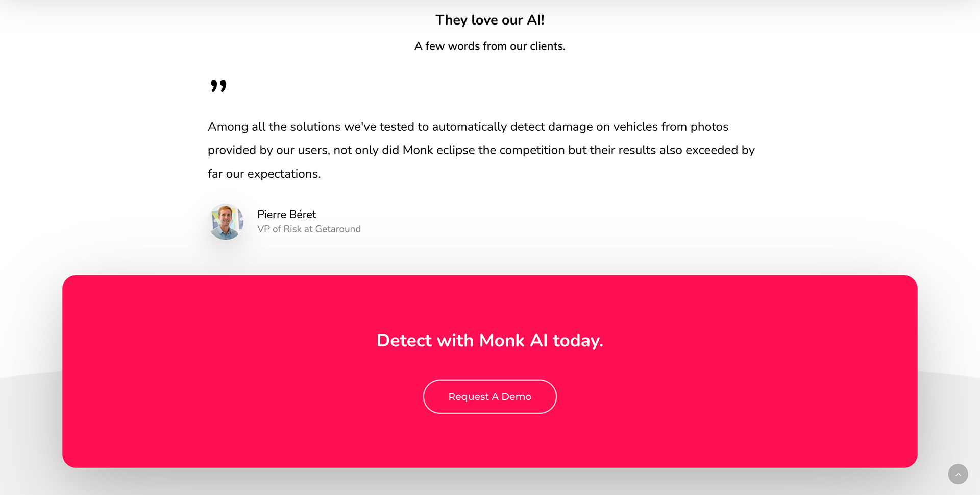
Task: Click the black quotation mark icon
Action: [x=218, y=86]
